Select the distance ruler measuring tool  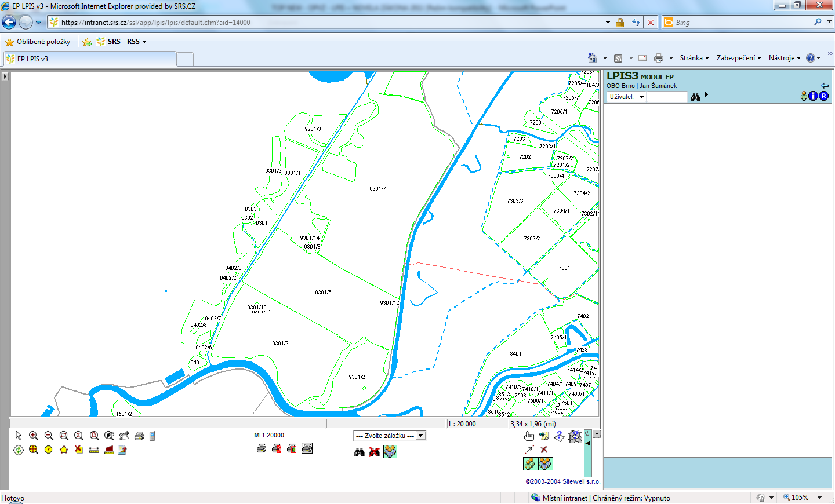click(94, 450)
